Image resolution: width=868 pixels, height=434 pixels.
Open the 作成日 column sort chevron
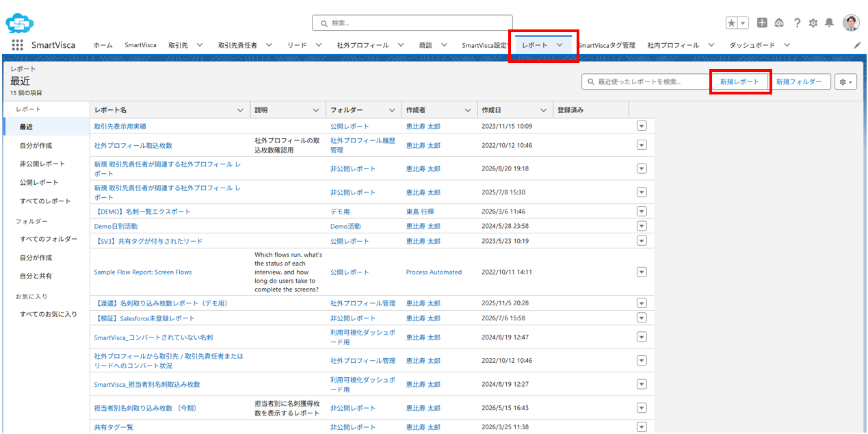(544, 110)
